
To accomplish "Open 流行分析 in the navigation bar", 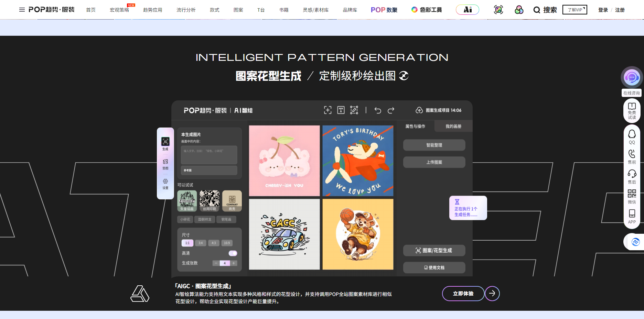I will pos(186,10).
